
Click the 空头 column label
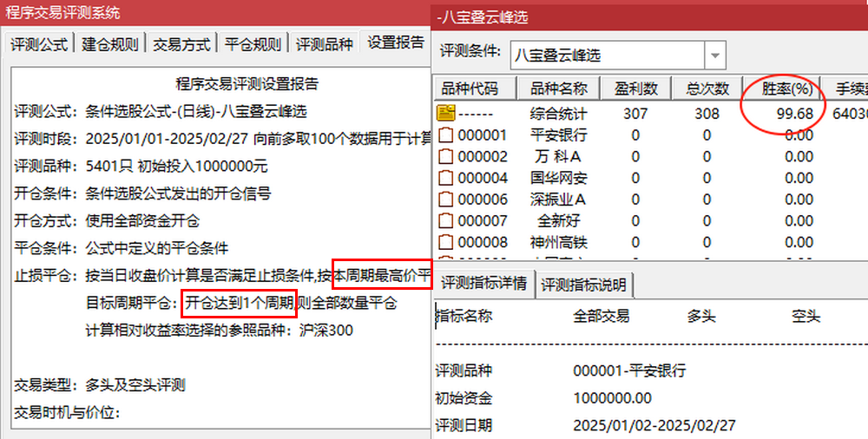pyautogui.click(x=806, y=316)
